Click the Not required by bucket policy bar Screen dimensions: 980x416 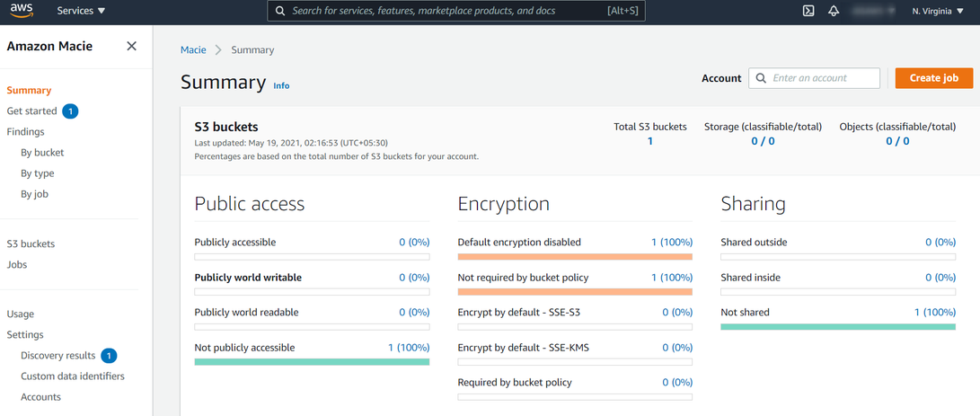pos(575,291)
